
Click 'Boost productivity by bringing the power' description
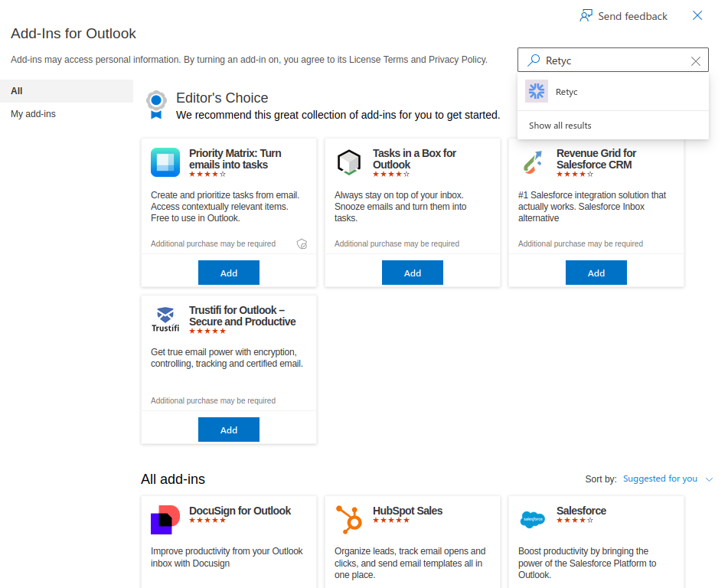point(587,563)
